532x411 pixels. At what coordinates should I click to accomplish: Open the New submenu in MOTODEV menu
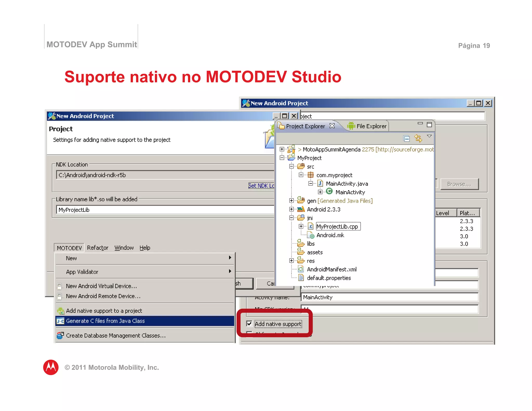coord(145,258)
